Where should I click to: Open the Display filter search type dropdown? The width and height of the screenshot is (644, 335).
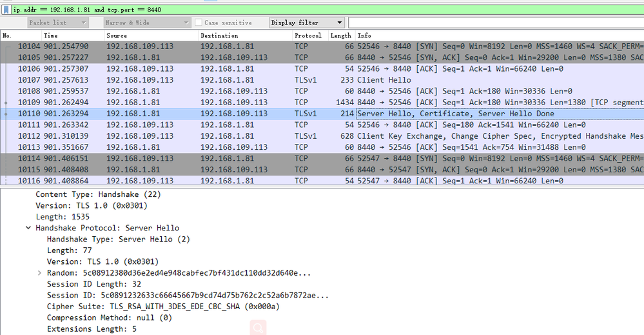click(x=307, y=23)
